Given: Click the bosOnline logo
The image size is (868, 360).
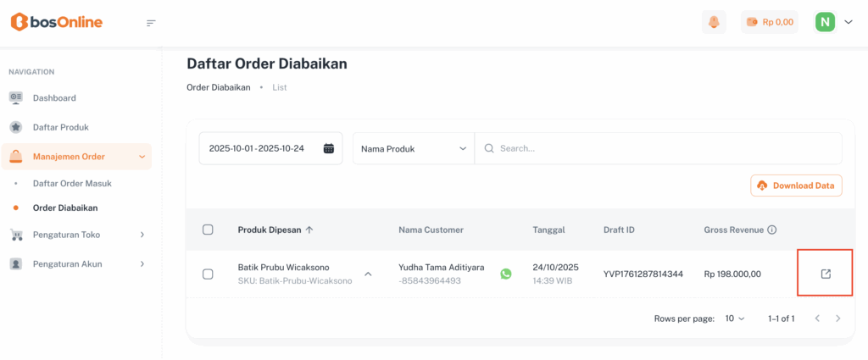Looking at the screenshot, I should click(56, 23).
